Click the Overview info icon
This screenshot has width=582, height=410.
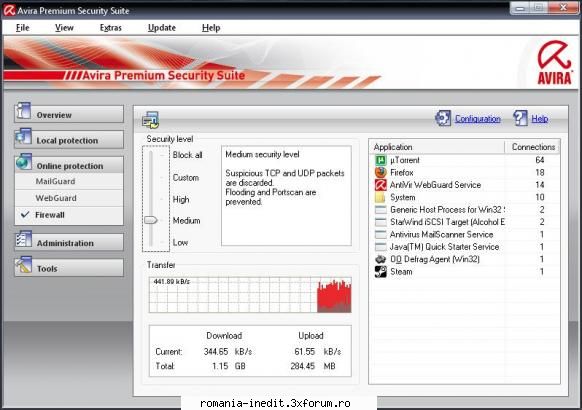[23, 111]
